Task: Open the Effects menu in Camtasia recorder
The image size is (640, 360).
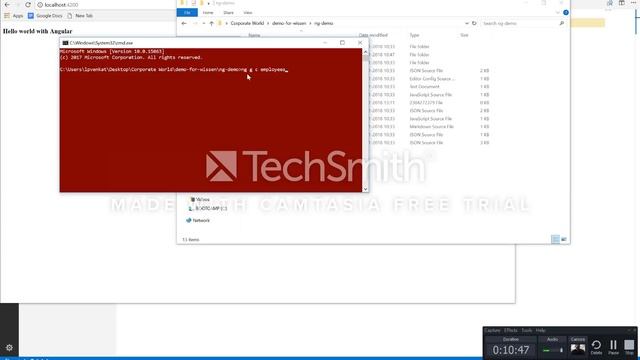Action: pos(511,330)
